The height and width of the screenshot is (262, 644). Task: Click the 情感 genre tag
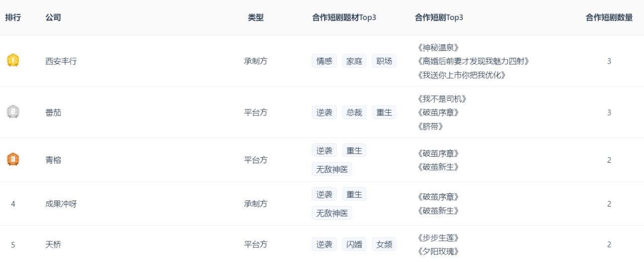click(x=324, y=61)
